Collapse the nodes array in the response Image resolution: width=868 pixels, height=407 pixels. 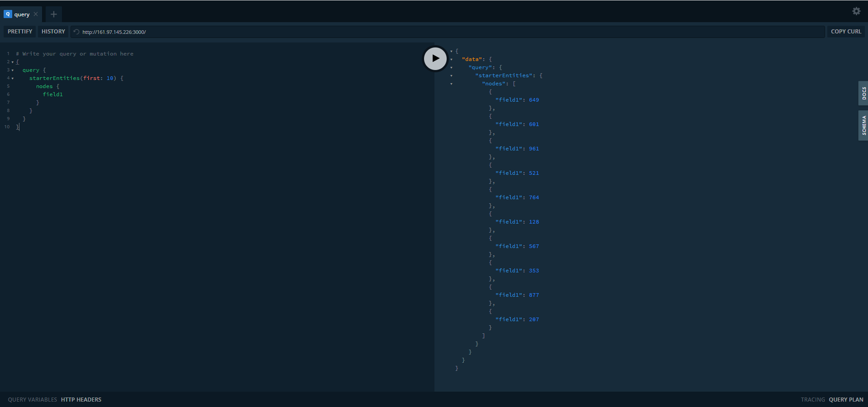coord(451,84)
